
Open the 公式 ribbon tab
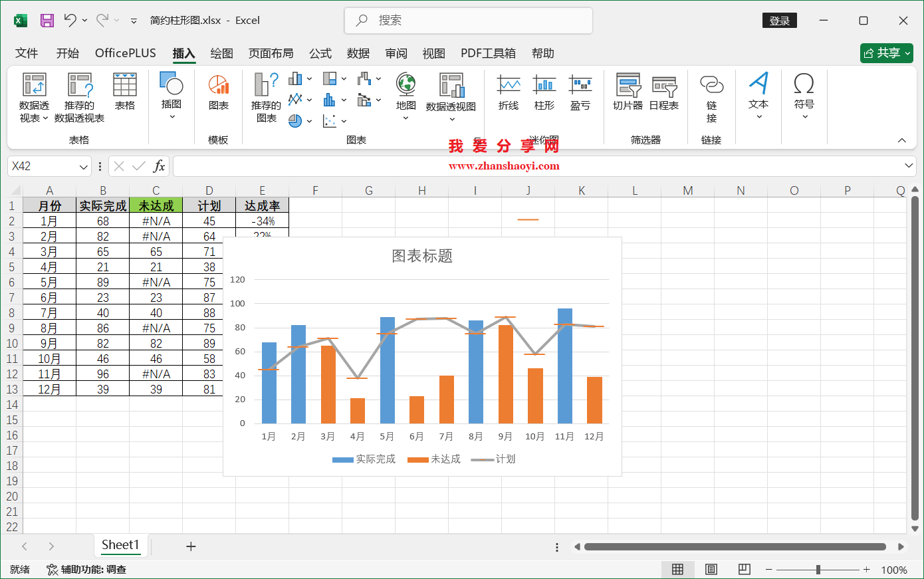tap(320, 53)
